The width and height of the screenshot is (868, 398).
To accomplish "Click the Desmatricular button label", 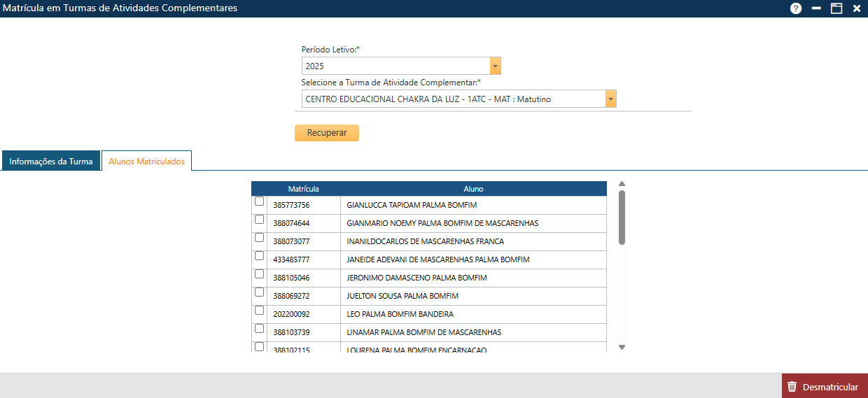I will [x=830, y=387].
